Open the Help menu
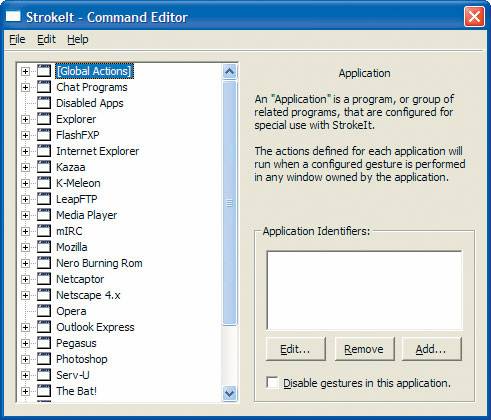The height and width of the screenshot is (420, 491). click(78, 39)
